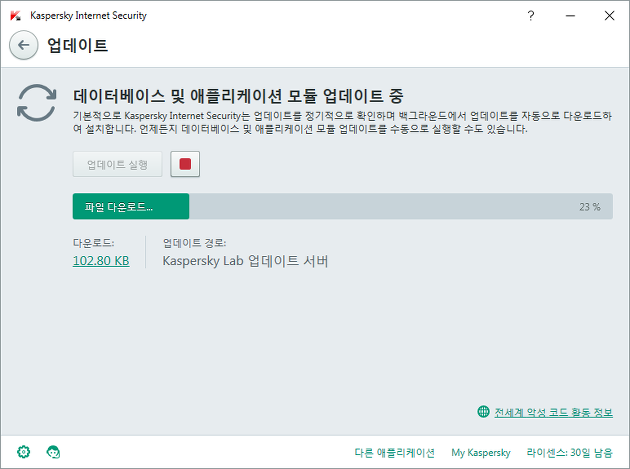Click 라이센스: 30일 남음 link
Screen dimensions: 630x469
coord(569,453)
